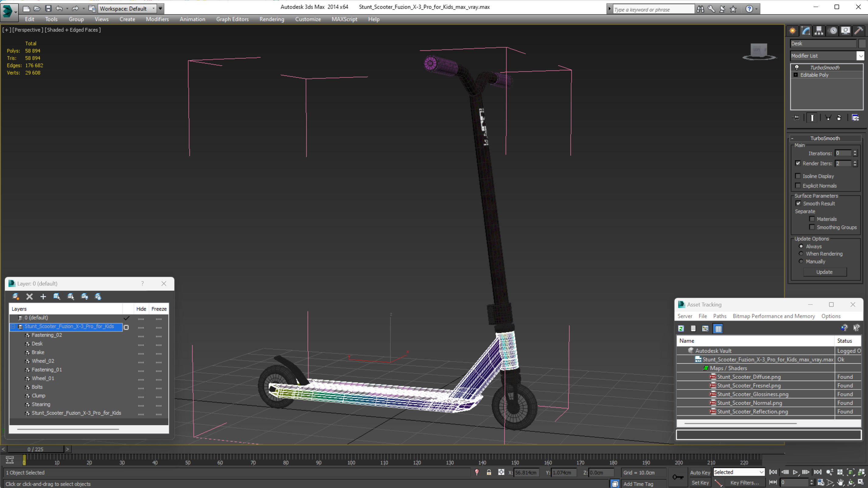Click Make Unique icon in modifier stack
This screenshot has width=868, height=488.
pyautogui.click(x=828, y=118)
